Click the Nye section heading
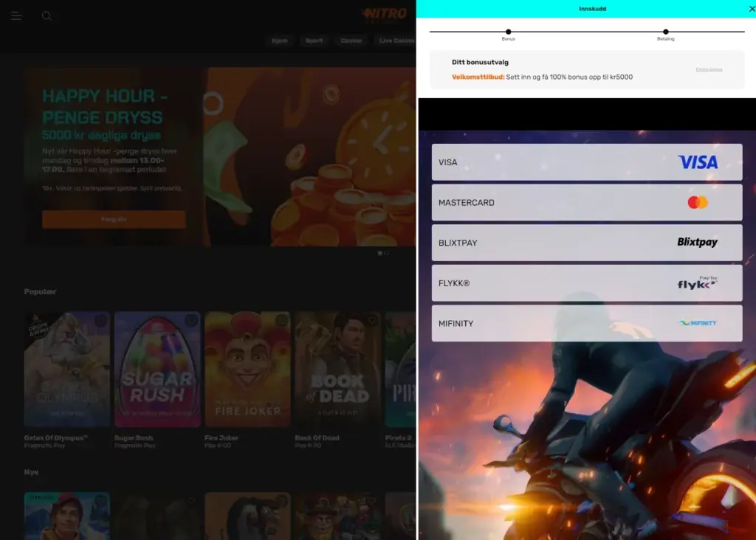The height and width of the screenshot is (540, 756). [x=31, y=472]
